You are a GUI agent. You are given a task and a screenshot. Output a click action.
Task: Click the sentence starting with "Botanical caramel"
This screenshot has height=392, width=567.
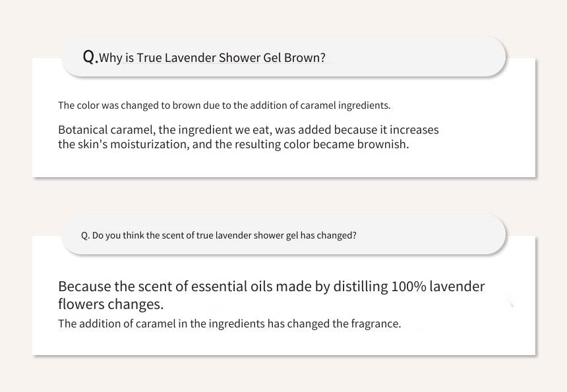tap(249, 137)
